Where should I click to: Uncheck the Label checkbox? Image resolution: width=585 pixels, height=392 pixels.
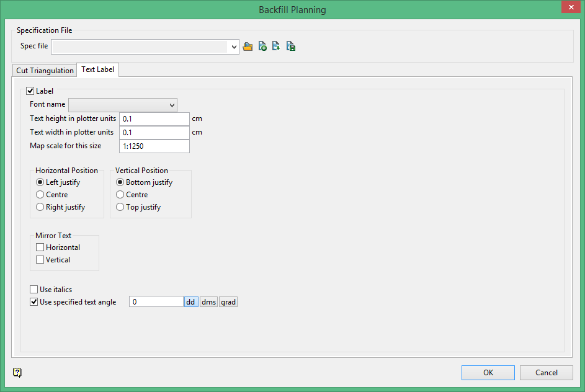(x=30, y=91)
